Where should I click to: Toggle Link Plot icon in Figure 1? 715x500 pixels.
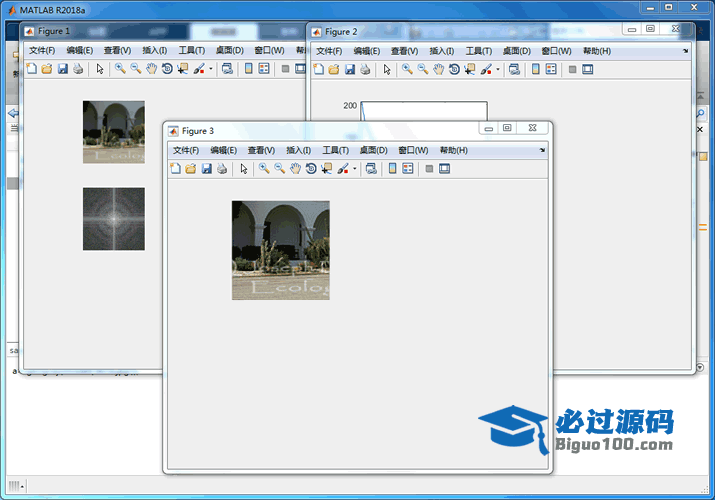(227, 69)
